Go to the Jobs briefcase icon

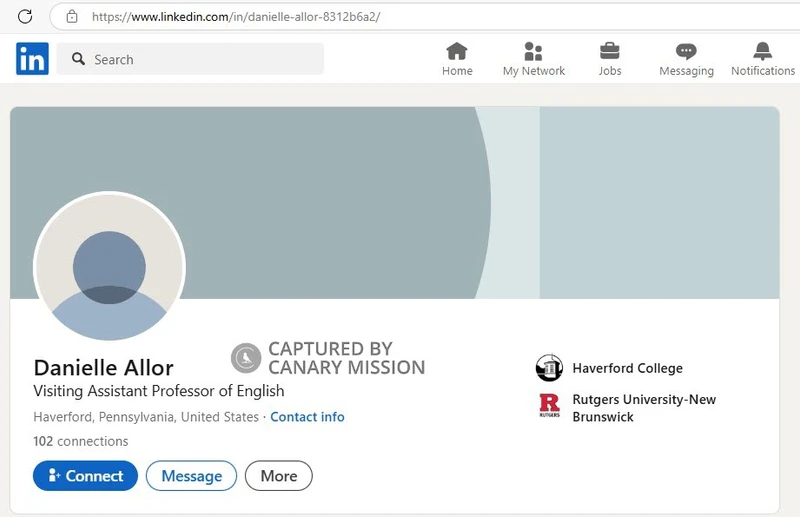(x=609, y=52)
